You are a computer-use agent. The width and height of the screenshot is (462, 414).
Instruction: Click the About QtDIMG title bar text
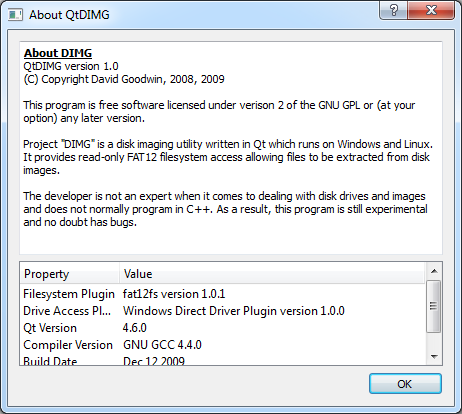[69, 15]
